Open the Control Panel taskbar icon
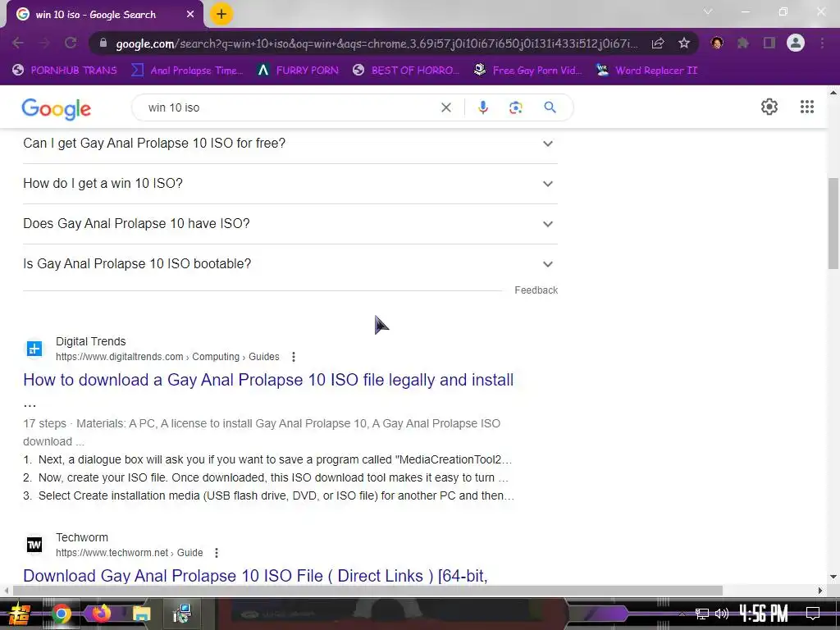Screen dimensions: 840x630 [x=182, y=614]
